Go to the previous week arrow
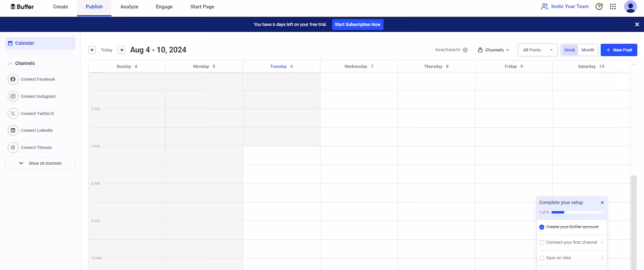 pos(92,50)
